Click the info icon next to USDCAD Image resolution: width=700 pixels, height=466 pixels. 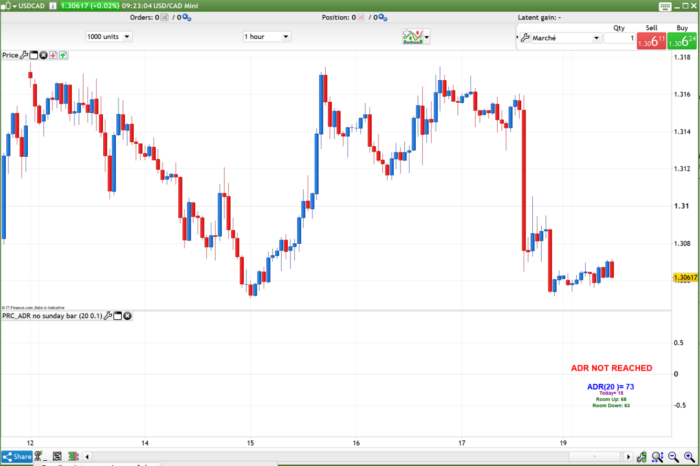(x=53, y=6)
